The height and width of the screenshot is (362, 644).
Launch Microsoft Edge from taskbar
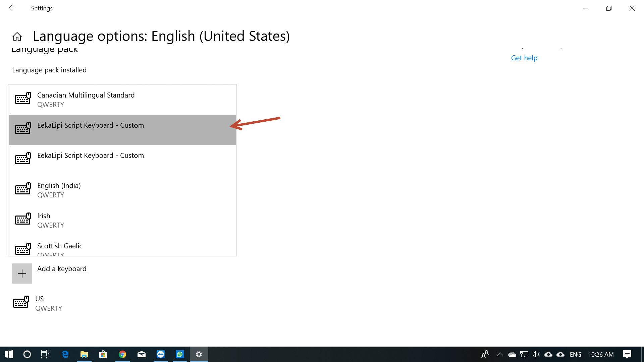pyautogui.click(x=65, y=354)
